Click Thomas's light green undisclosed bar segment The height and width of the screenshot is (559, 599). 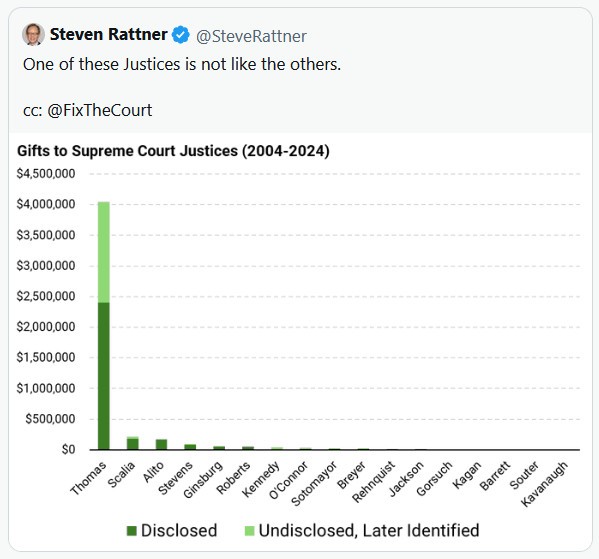coord(104,252)
